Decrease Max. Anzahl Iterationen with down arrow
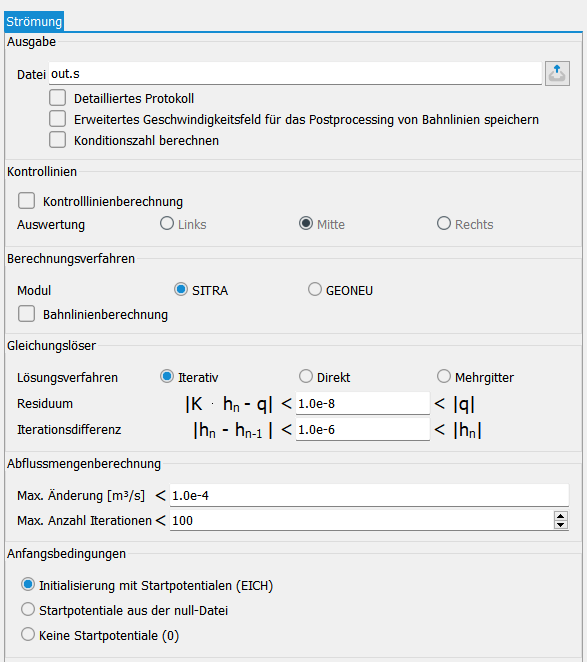587x662 pixels. pos(561,525)
